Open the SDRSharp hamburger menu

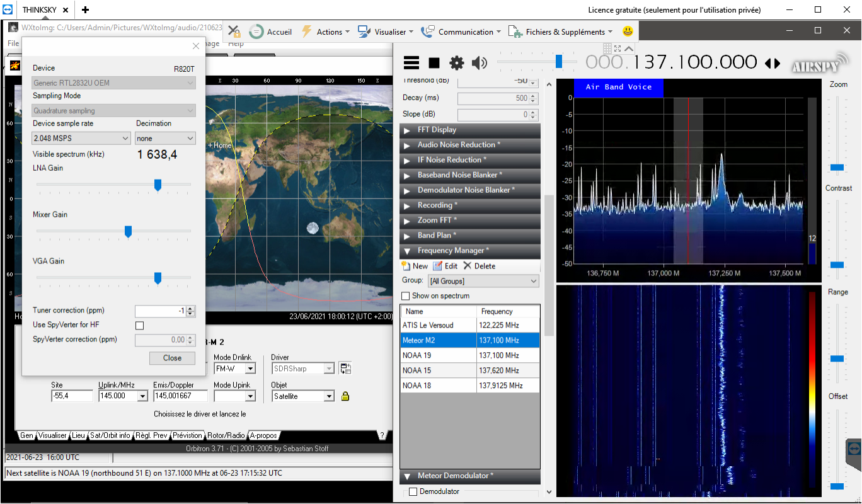click(411, 62)
